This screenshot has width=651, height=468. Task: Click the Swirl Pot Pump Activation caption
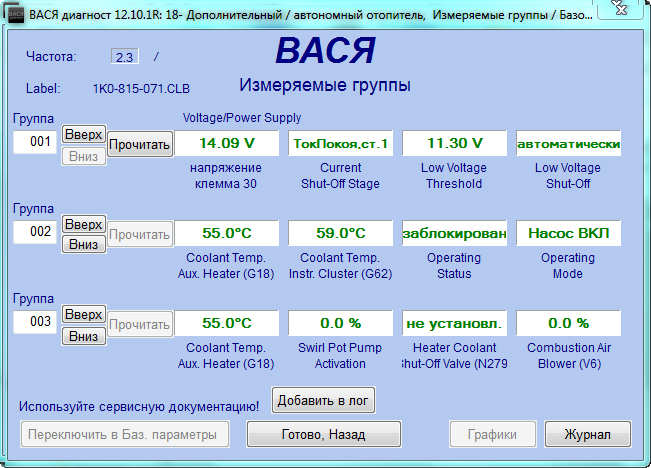click(340, 355)
